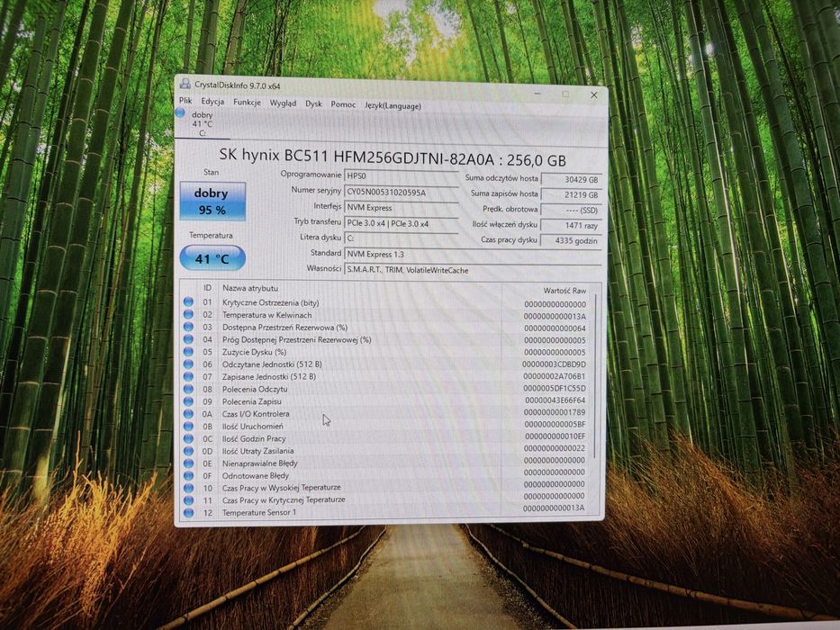Select the C: disk status tab
Screen dimensions: 840x630
(202, 124)
